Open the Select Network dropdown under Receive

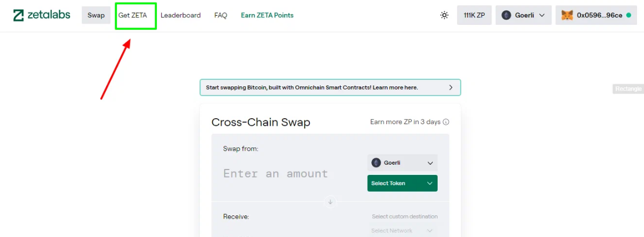(403, 231)
